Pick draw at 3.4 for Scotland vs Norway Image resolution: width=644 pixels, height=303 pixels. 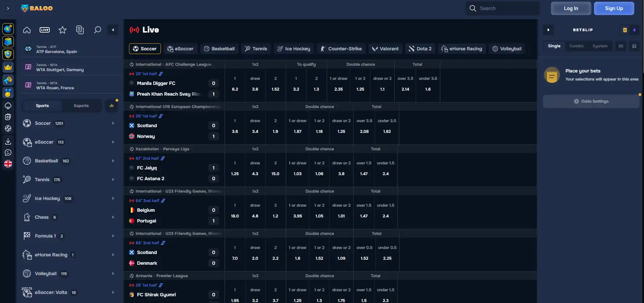click(x=255, y=126)
